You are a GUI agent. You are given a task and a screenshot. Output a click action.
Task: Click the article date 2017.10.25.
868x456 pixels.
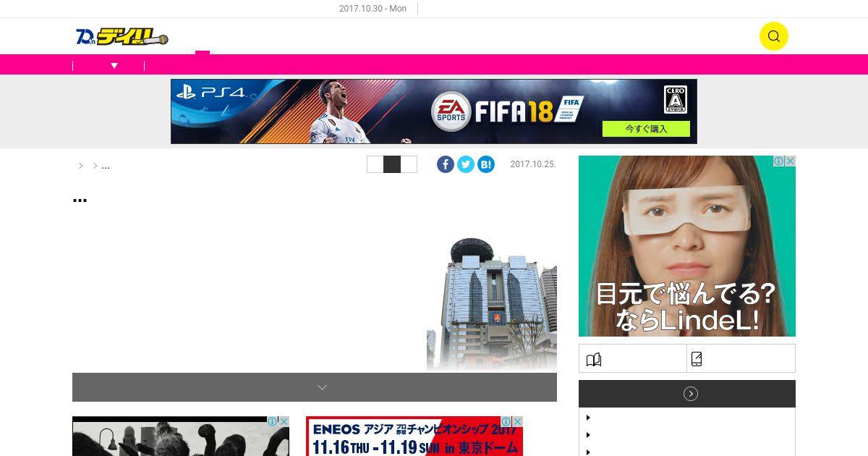533,164
